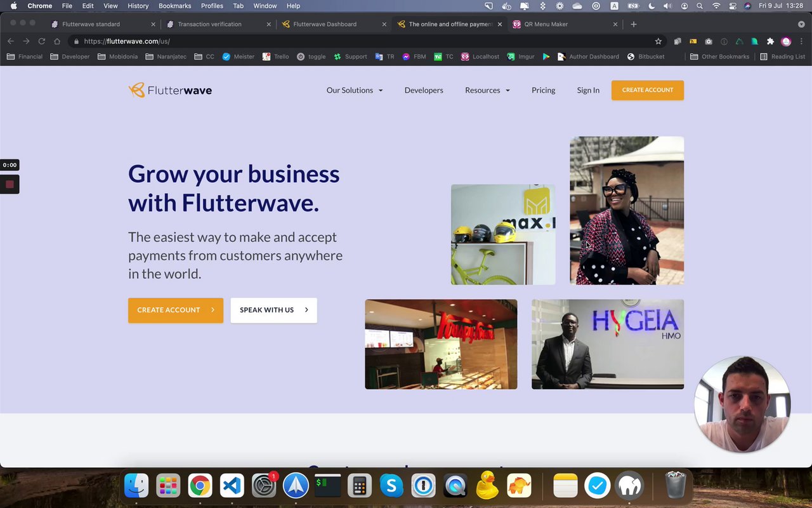Open the max.ng helmet photo
The height and width of the screenshot is (508, 812).
(x=503, y=234)
